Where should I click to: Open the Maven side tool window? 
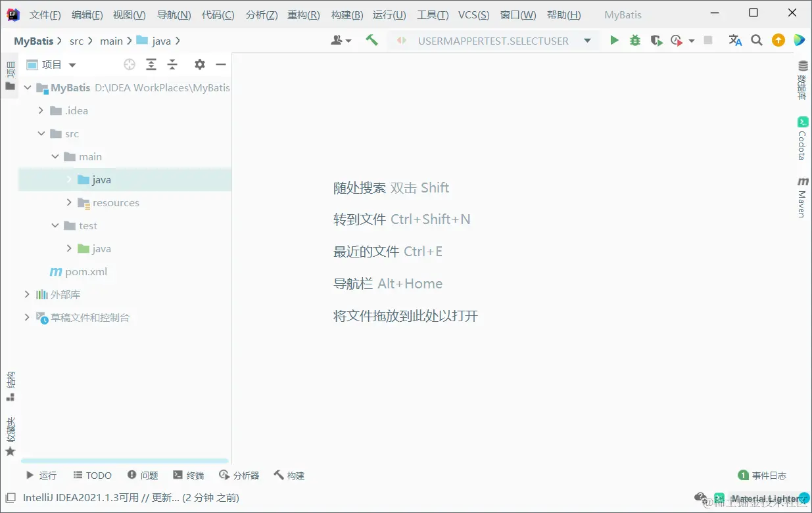(x=803, y=197)
